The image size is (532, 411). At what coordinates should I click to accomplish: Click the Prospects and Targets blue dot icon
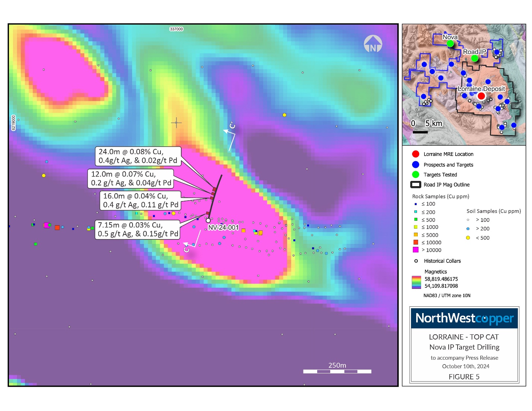pyautogui.click(x=415, y=165)
